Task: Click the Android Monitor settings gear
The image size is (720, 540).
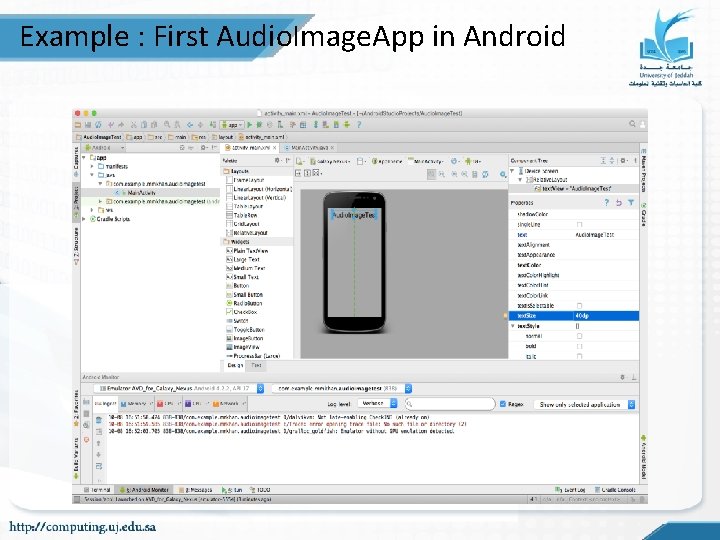Action: coord(623,377)
